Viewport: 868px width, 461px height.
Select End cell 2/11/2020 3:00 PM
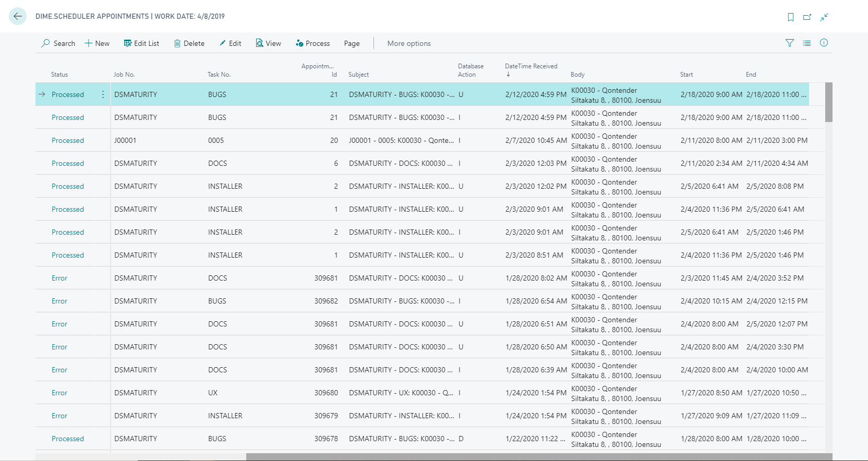coord(777,140)
